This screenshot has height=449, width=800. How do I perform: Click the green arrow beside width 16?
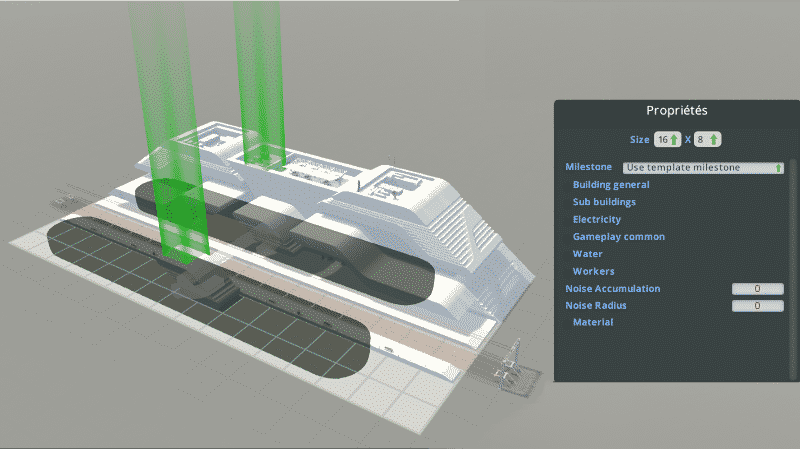[x=675, y=139]
